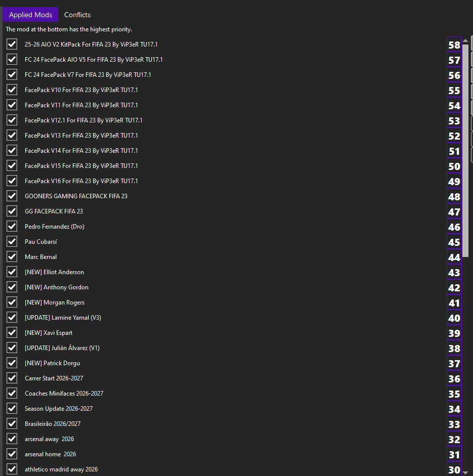Select the [NEW] Elliot Anderson entry

pos(54,272)
